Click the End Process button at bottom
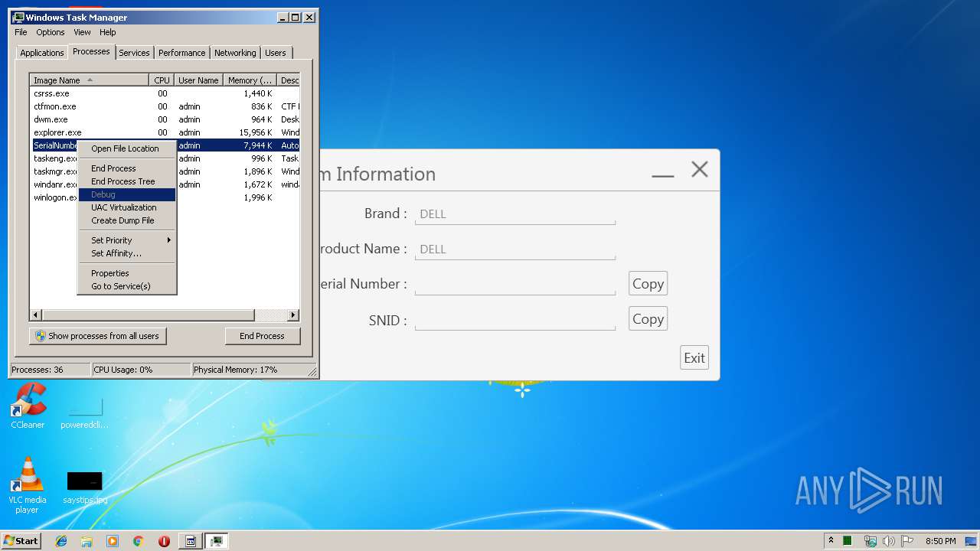980x551 pixels. [x=263, y=336]
